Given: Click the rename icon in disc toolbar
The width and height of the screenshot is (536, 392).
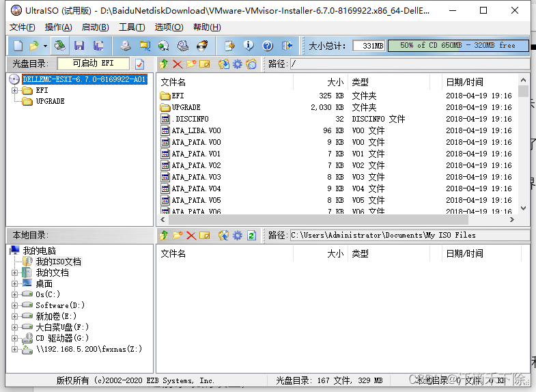Looking at the screenshot, I should click(x=204, y=64).
